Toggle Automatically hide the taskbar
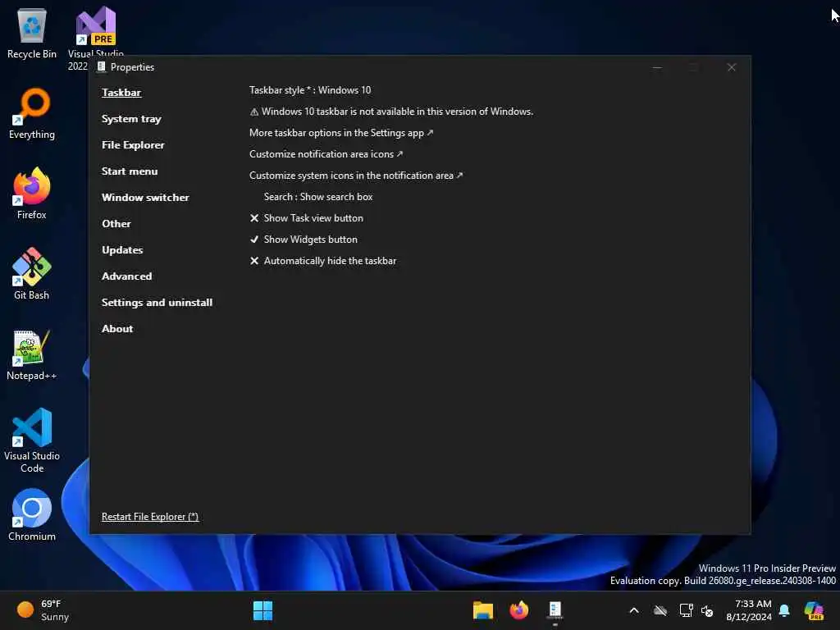 click(x=323, y=261)
